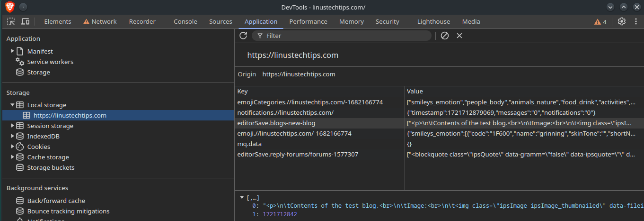Click the IndexedDB database icon

pyautogui.click(x=20, y=136)
